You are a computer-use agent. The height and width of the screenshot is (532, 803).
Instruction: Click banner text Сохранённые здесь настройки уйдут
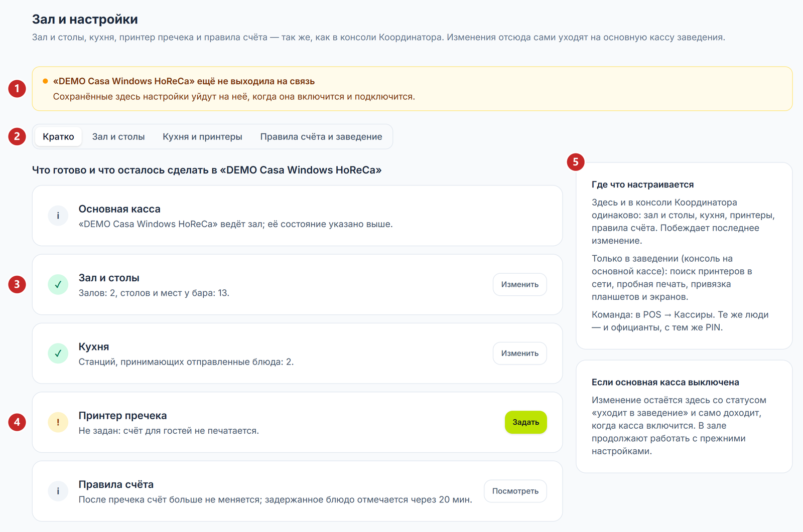(x=234, y=96)
